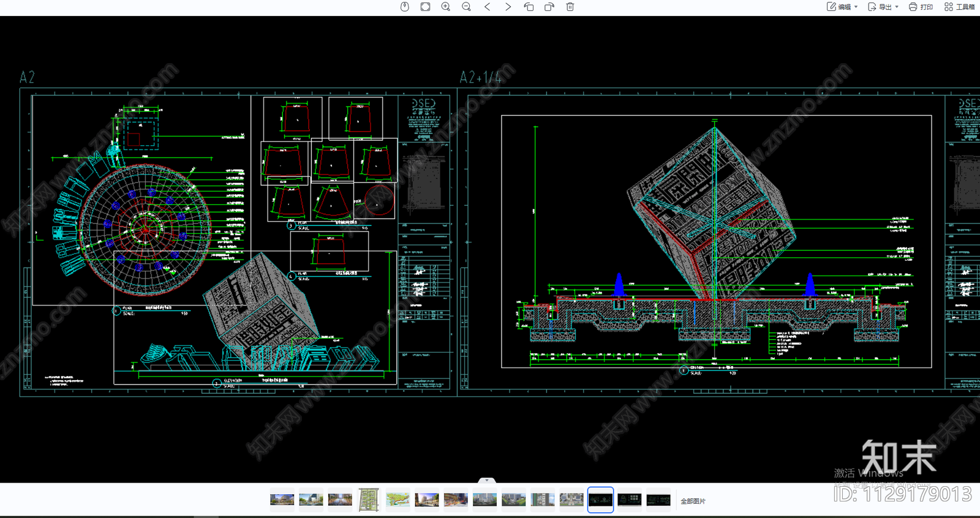Select the eighth thumbnail with high-rise view
The height and width of the screenshot is (518, 980).
[484, 500]
